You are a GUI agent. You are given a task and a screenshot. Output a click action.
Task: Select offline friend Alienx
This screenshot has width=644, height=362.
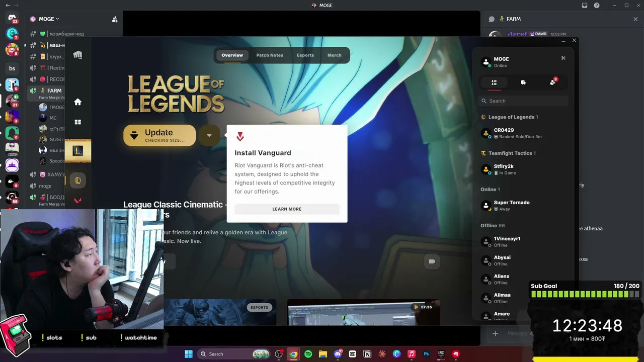pyautogui.click(x=523, y=280)
